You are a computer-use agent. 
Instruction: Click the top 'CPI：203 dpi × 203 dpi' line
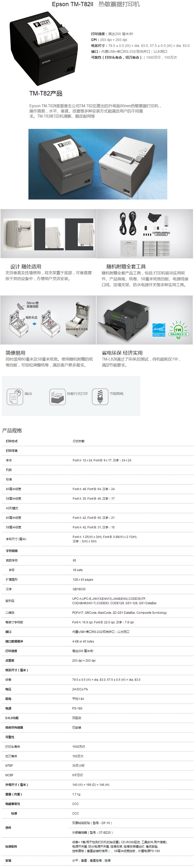pos(109,40)
